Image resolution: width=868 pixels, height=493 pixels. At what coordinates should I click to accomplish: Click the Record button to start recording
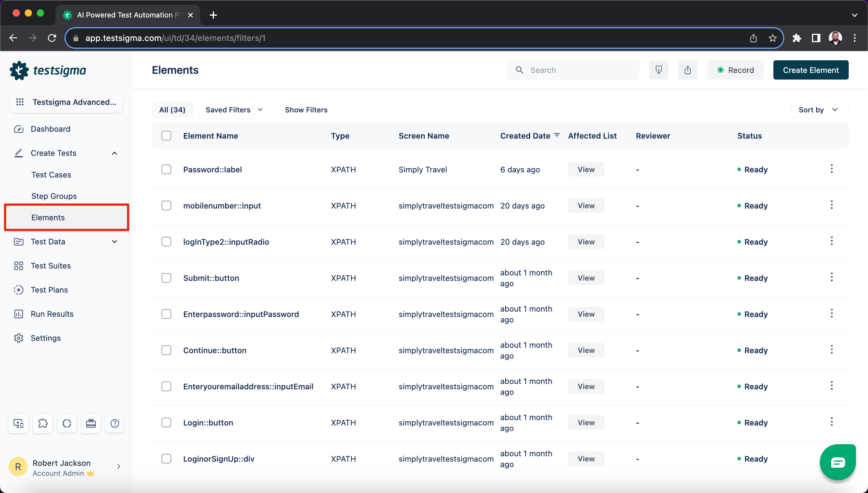click(736, 70)
